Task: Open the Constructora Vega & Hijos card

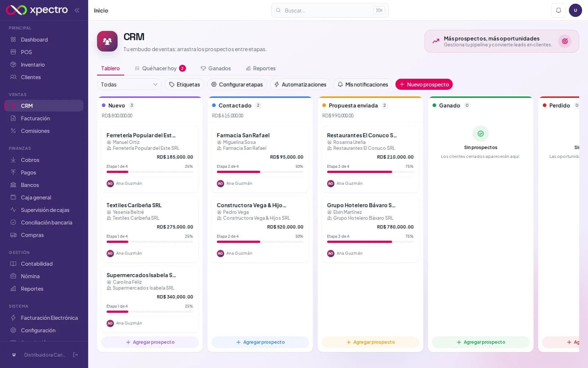Action: click(260, 229)
